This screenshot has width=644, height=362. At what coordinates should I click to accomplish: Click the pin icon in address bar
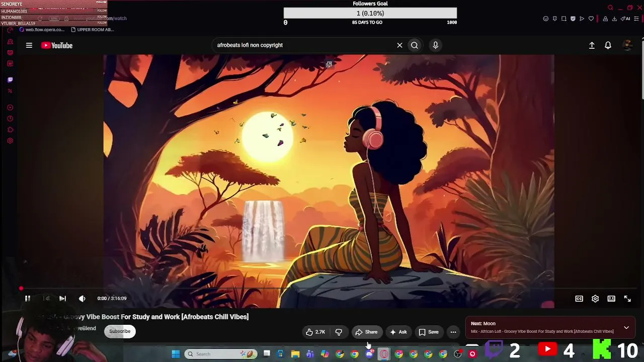(x=555, y=19)
